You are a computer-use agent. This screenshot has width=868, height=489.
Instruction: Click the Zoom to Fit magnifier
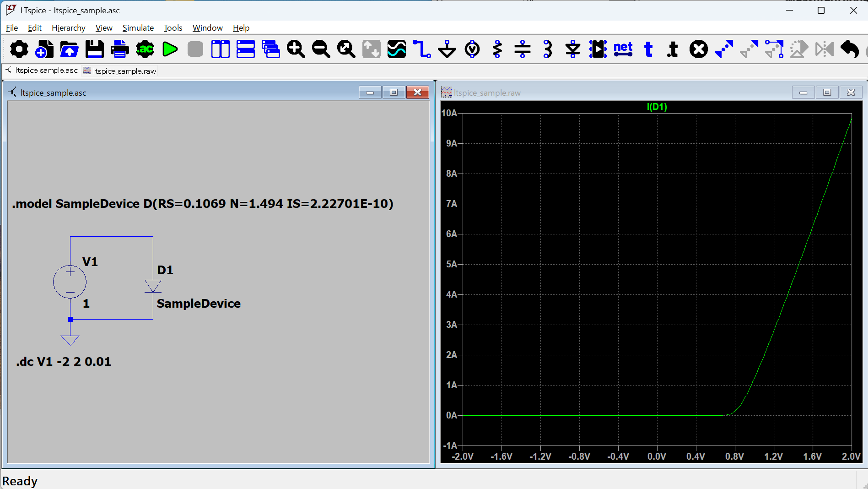(346, 49)
